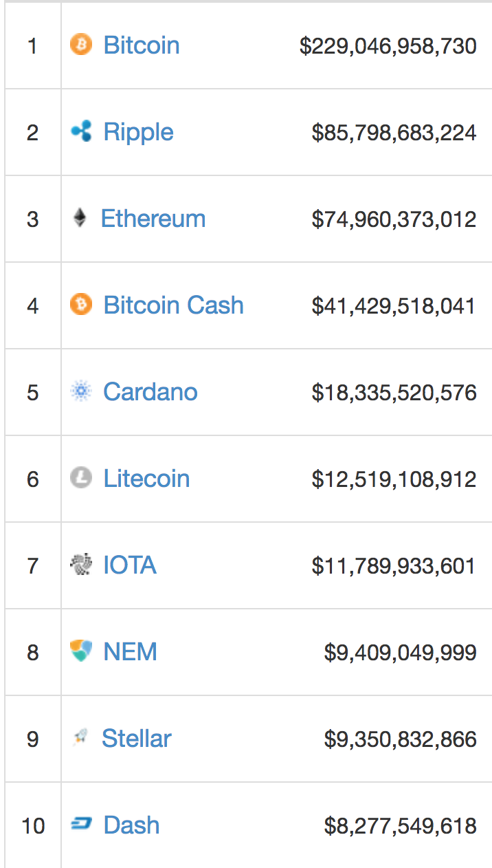Click the Bitcoin Cash logo icon
The height and width of the screenshot is (868, 492).
[x=81, y=305]
